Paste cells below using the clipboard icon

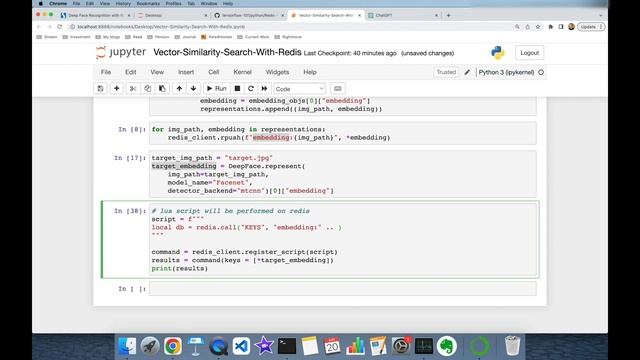tap(162, 89)
